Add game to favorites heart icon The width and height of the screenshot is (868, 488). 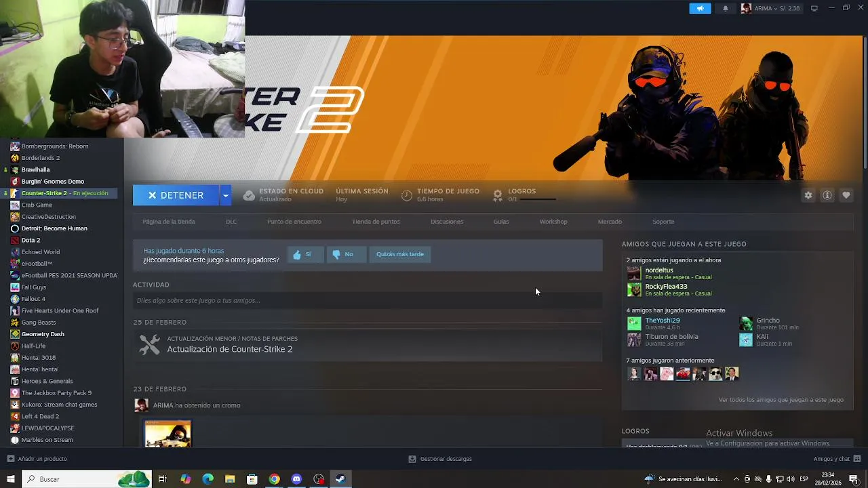pos(846,195)
